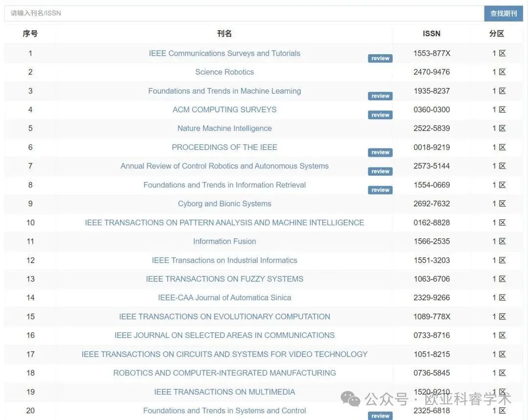Click the ISSN column header

[x=432, y=33]
